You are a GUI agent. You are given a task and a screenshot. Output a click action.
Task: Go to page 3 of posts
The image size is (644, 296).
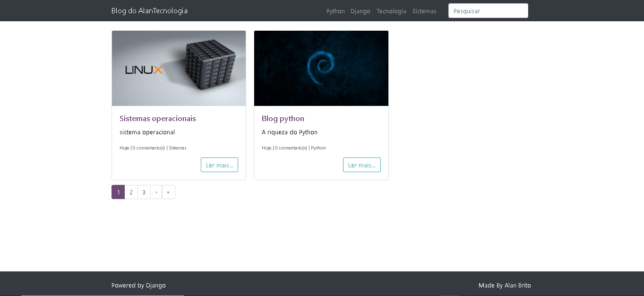(x=144, y=192)
